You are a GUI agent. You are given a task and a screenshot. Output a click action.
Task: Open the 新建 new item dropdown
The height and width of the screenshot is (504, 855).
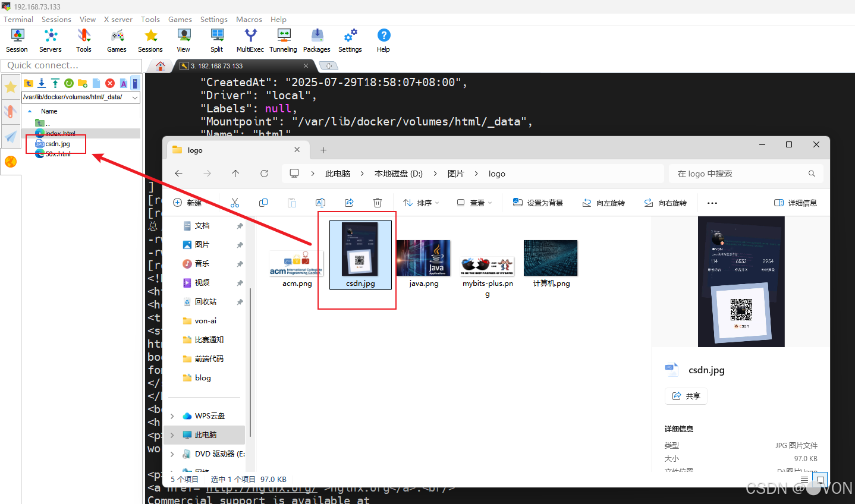click(x=187, y=203)
